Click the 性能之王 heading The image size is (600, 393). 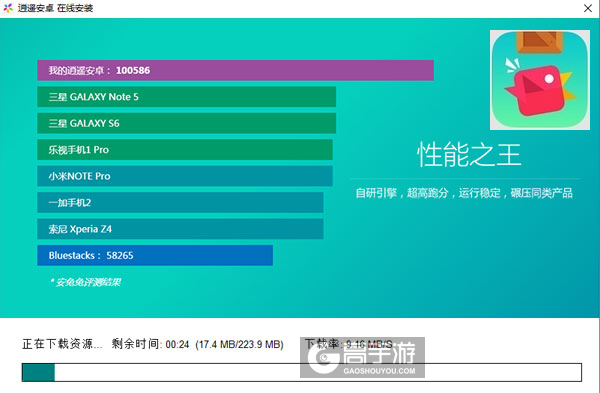pyautogui.click(x=469, y=155)
